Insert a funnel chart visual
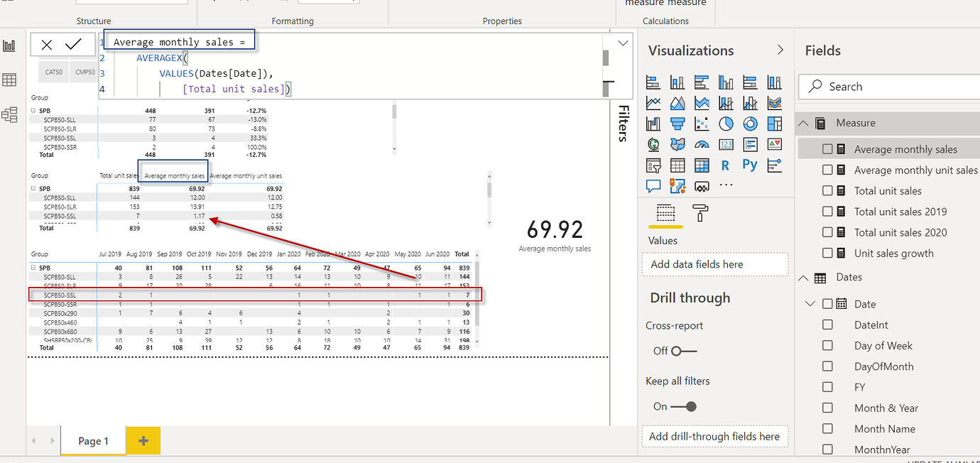Viewport: 980px width, 463px height. click(x=677, y=124)
